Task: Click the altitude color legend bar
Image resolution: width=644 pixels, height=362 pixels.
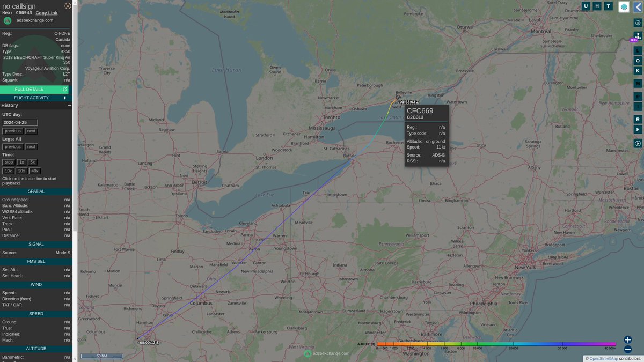Action: pos(496,344)
